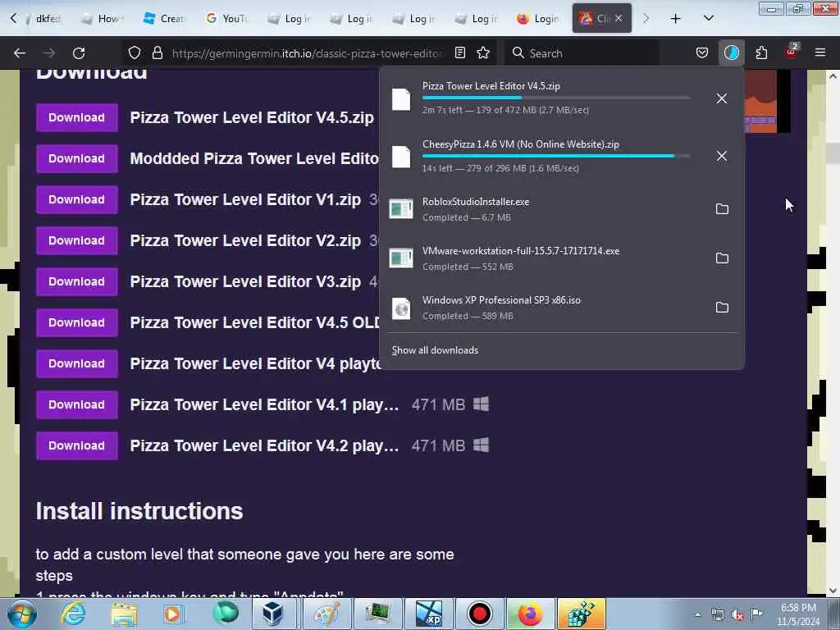Switch to the 'Creat' tab
Viewport: 840px width, 630px height.
point(164,18)
